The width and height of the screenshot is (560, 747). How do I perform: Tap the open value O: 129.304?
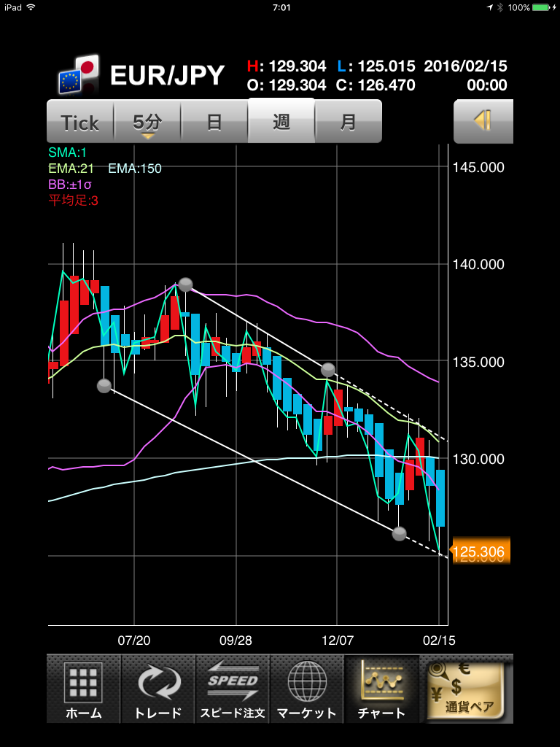[x=287, y=85]
